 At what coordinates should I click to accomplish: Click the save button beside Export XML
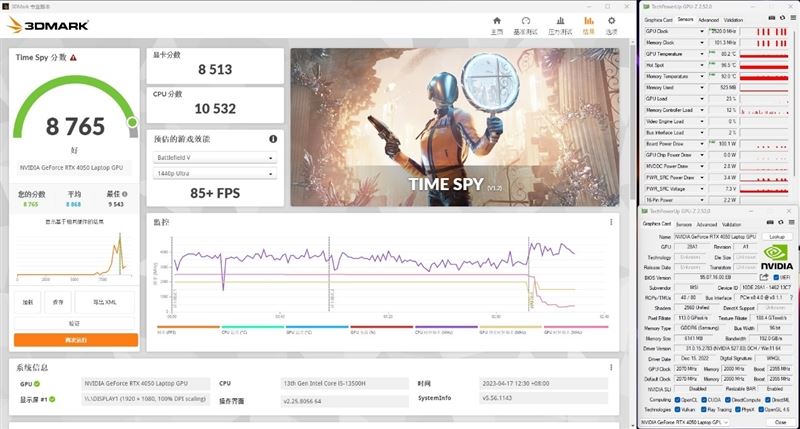pos(58,302)
